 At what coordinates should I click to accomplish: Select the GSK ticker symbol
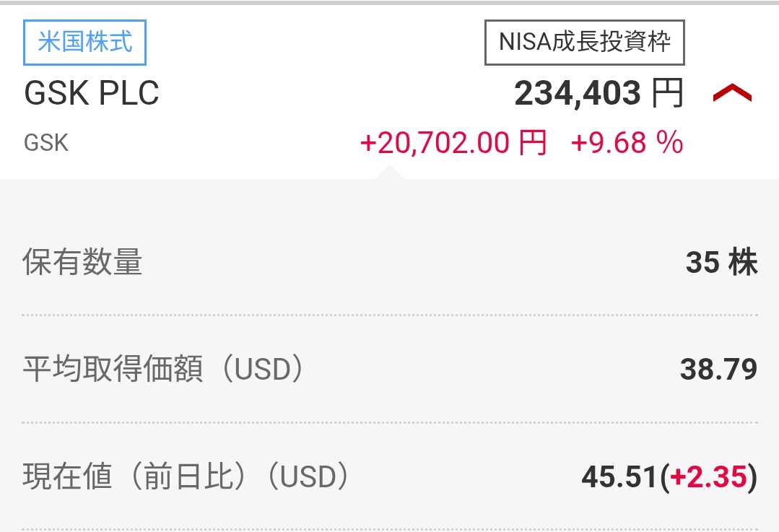point(46,143)
